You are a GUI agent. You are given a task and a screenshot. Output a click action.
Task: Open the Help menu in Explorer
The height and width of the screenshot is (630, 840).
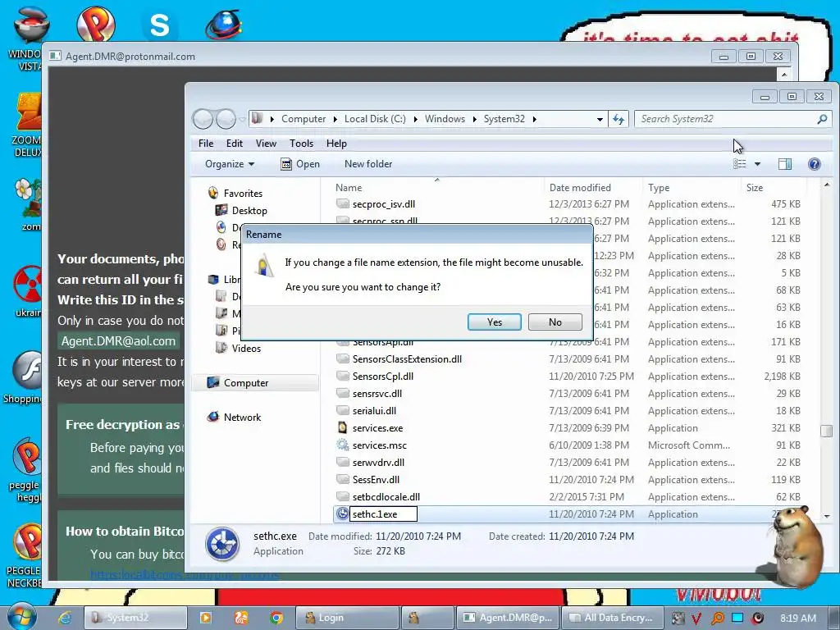pos(336,144)
